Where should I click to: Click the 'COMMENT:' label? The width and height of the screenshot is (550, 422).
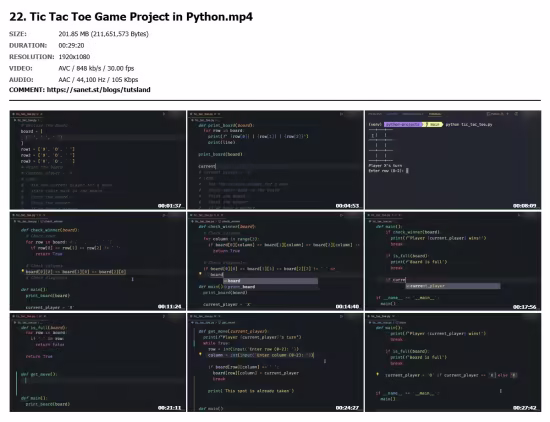click(27, 90)
